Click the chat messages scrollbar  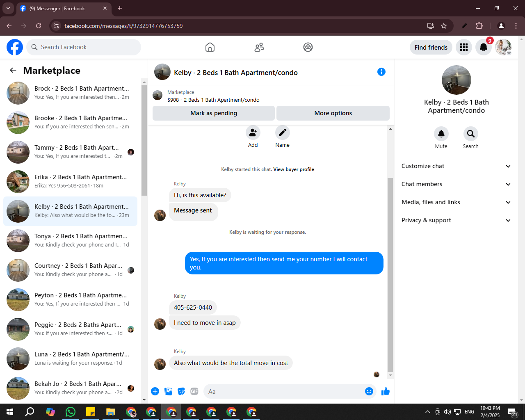point(390,275)
